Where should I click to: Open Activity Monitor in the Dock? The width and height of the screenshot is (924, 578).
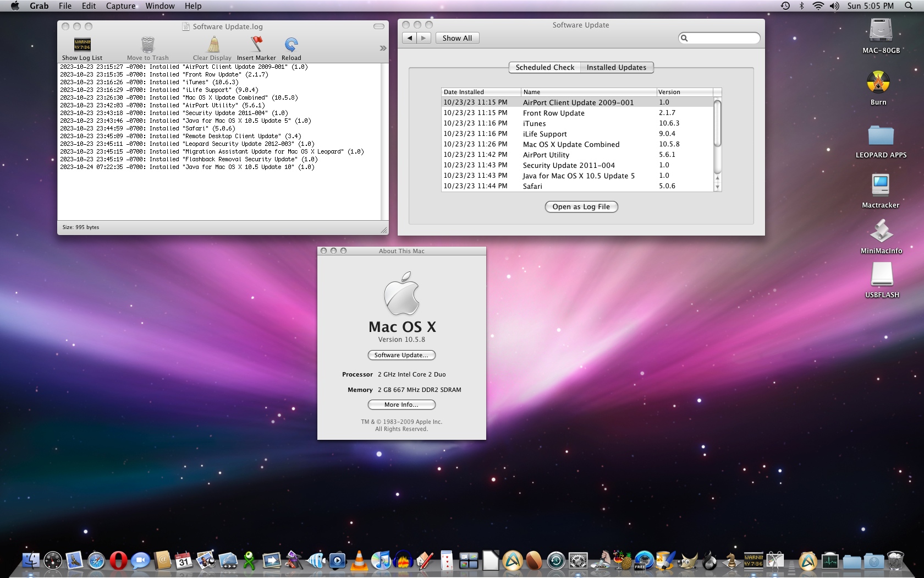click(830, 560)
